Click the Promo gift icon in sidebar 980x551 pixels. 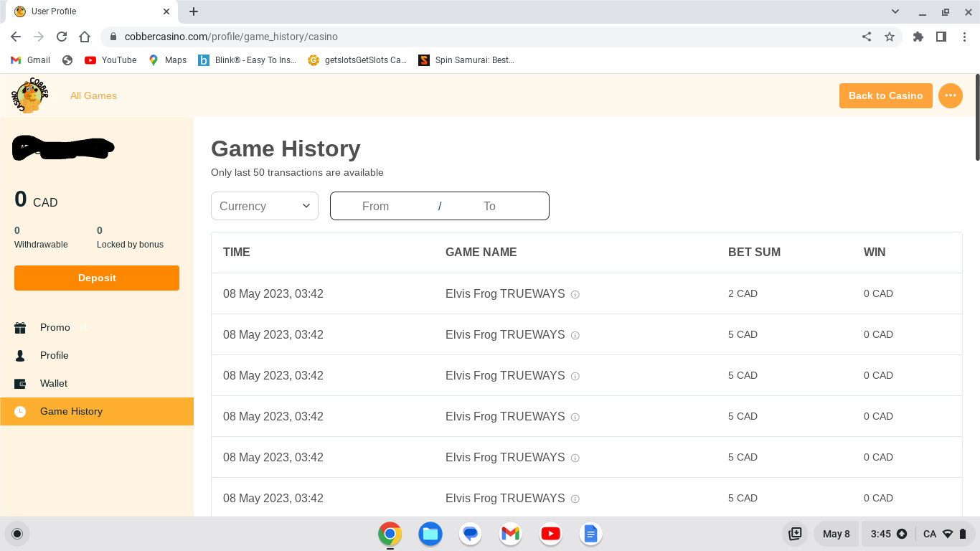click(x=20, y=328)
